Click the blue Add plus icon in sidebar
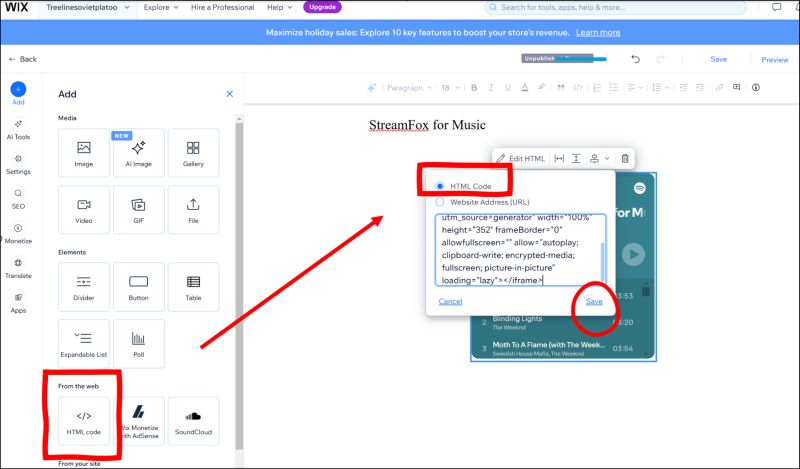The width and height of the screenshot is (800, 469). pyautogui.click(x=18, y=89)
